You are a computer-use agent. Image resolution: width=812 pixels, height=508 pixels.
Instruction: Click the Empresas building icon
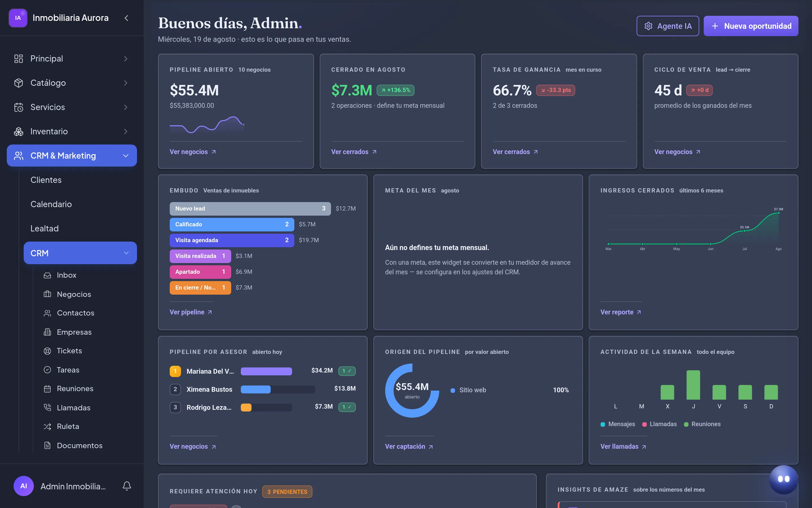47,332
